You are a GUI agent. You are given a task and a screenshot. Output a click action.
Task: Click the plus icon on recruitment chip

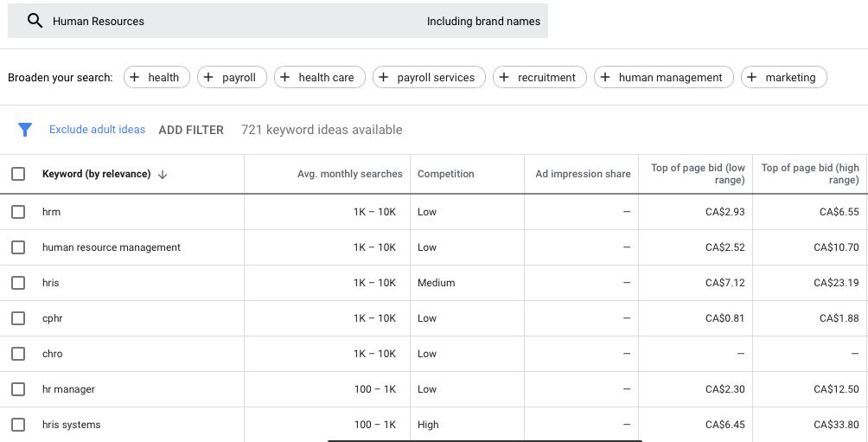pyautogui.click(x=504, y=77)
